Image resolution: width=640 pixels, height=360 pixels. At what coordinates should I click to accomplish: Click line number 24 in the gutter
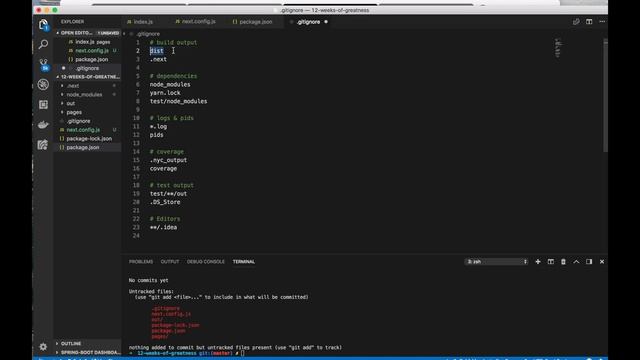pos(136,236)
